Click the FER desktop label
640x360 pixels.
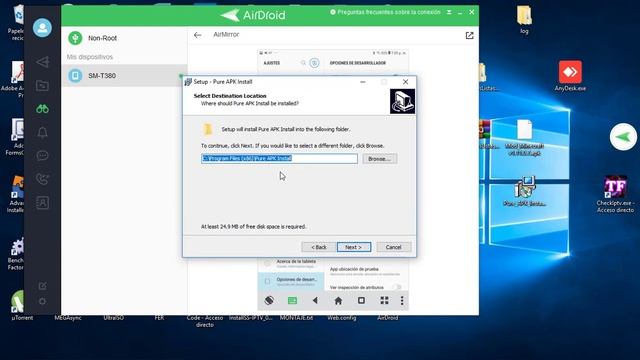pos(159,318)
